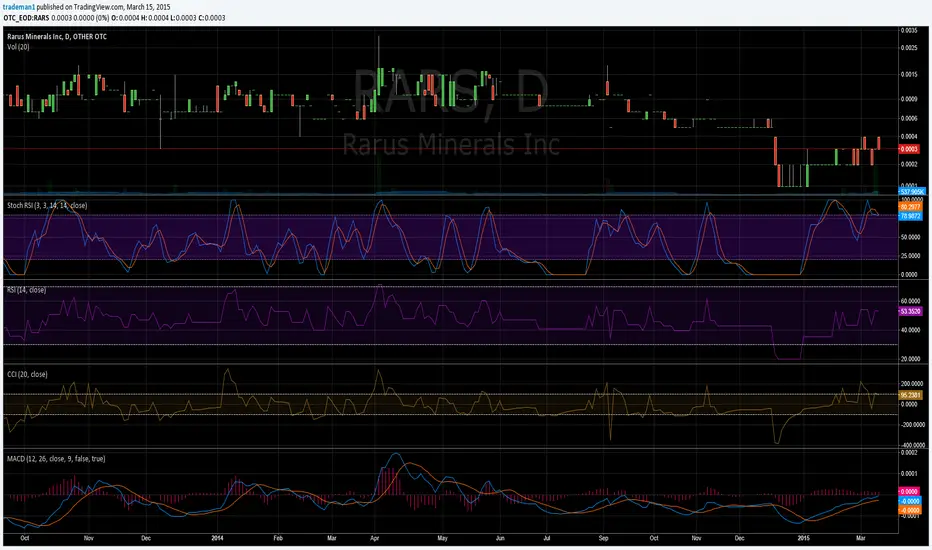The height and width of the screenshot is (550, 932).
Task: Click the Jun label on time axis
Action: [x=500, y=538]
